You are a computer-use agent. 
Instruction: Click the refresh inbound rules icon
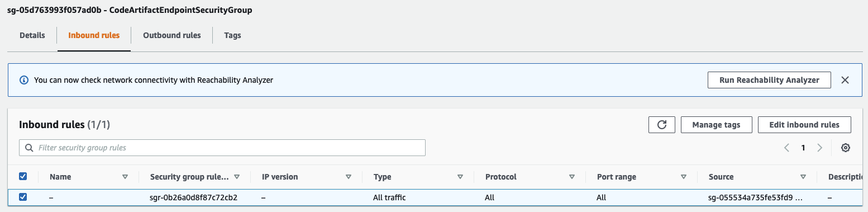tap(662, 125)
